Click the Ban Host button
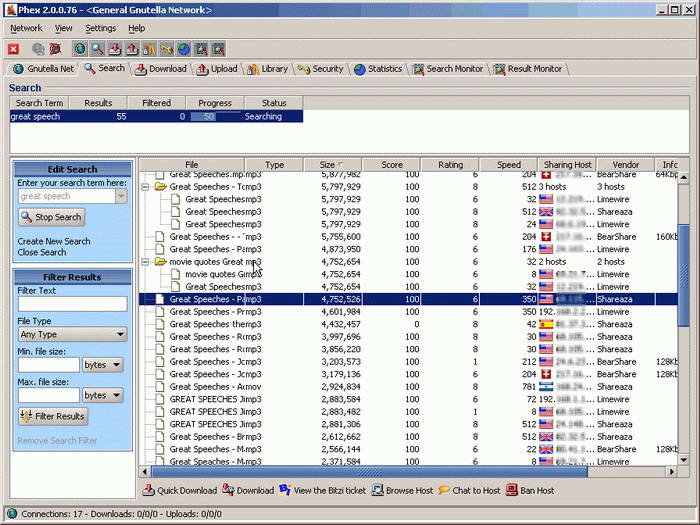 click(x=530, y=490)
